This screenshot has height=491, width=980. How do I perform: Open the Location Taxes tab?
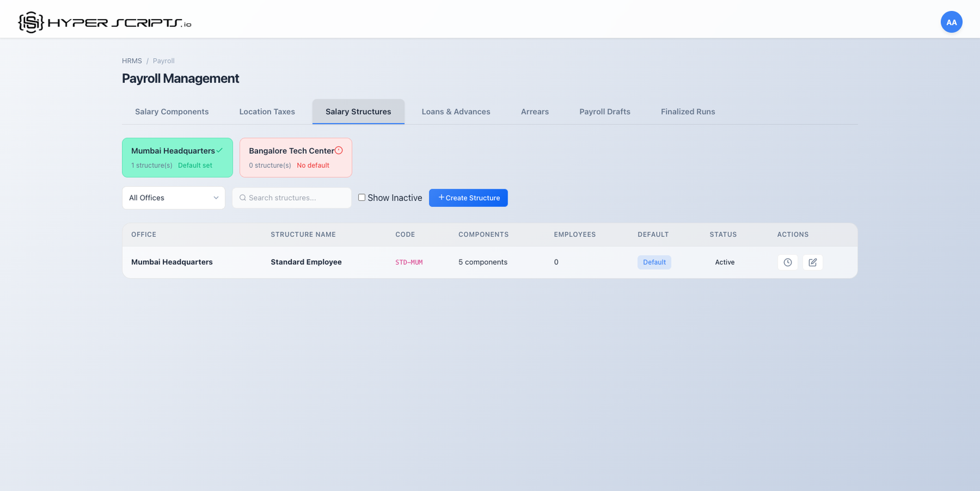coord(267,111)
